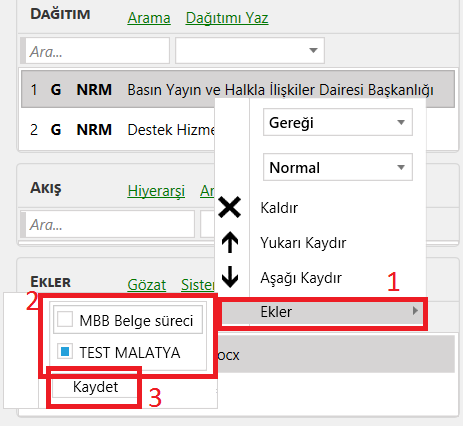Open the Normal priority dropdown

click(338, 167)
